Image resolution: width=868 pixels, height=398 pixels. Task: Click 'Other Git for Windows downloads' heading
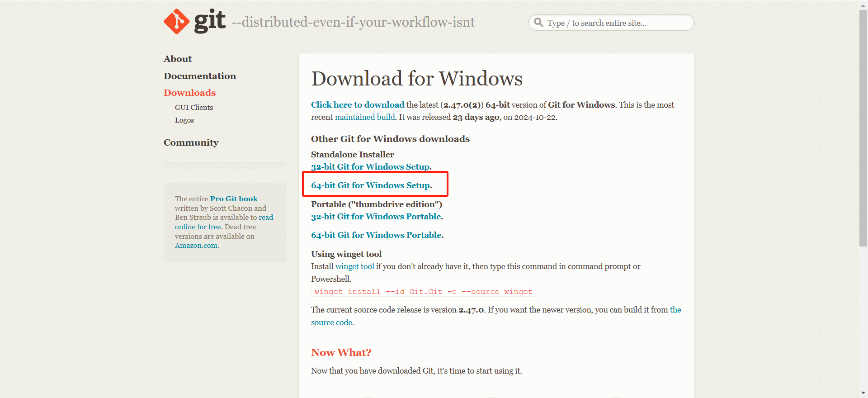tap(390, 139)
